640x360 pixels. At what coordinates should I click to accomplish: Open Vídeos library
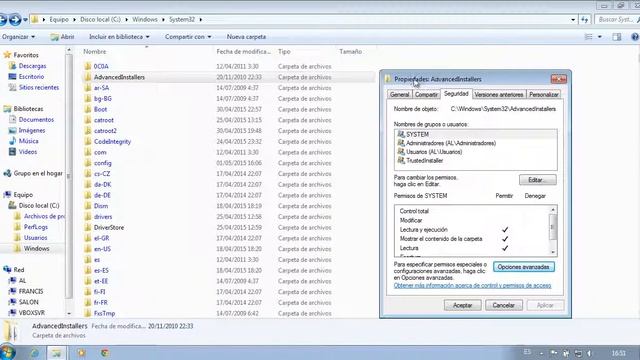click(x=28, y=151)
